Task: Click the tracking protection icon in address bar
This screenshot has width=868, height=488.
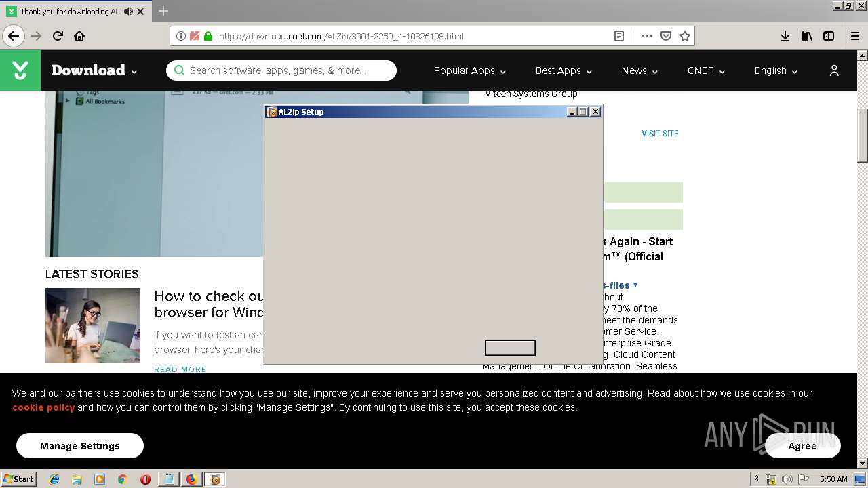Action: [195, 36]
